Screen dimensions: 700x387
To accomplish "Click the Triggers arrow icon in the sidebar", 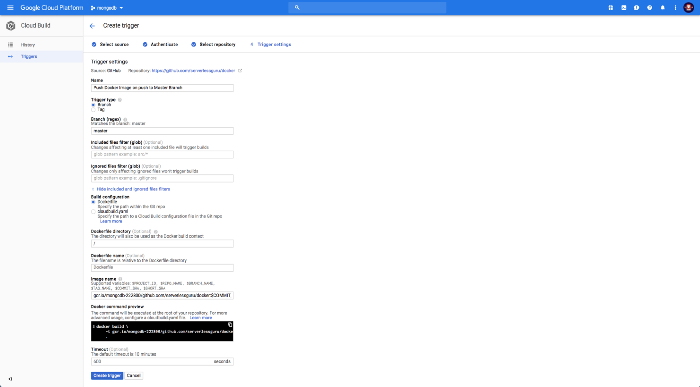I will [10, 57].
